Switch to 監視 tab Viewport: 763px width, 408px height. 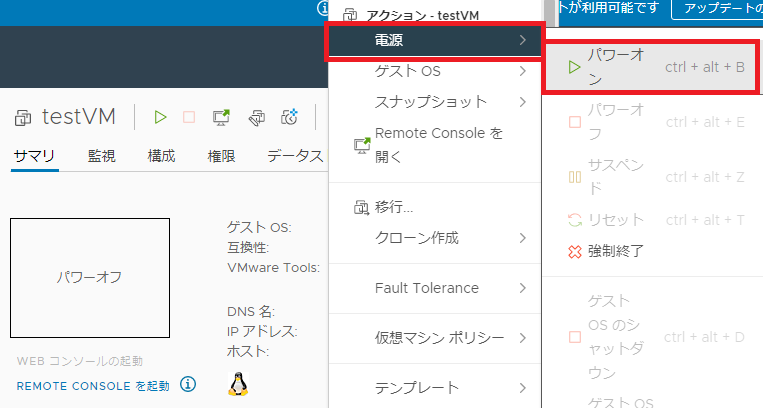click(x=102, y=156)
